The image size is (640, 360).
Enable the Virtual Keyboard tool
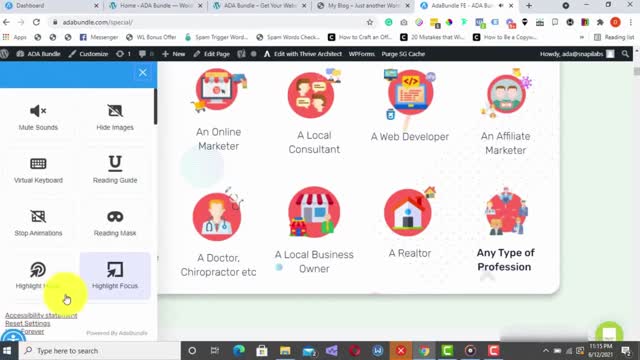38,170
